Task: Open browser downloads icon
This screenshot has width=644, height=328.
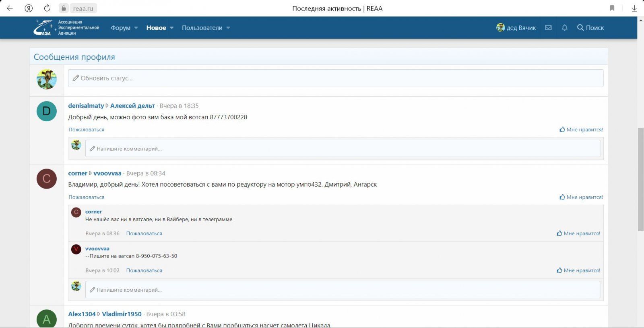Action: [634, 8]
